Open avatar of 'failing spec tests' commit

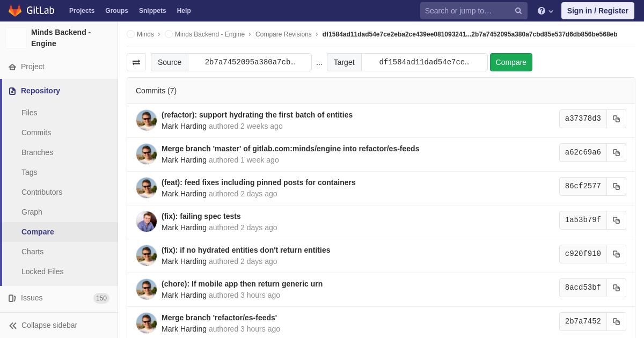tap(147, 222)
